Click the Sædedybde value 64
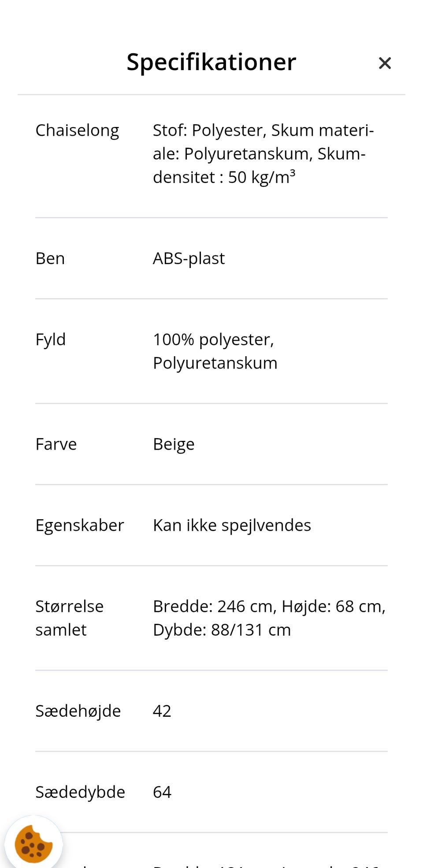Screen dimensions: 423x868 click(x=162, y=792)
